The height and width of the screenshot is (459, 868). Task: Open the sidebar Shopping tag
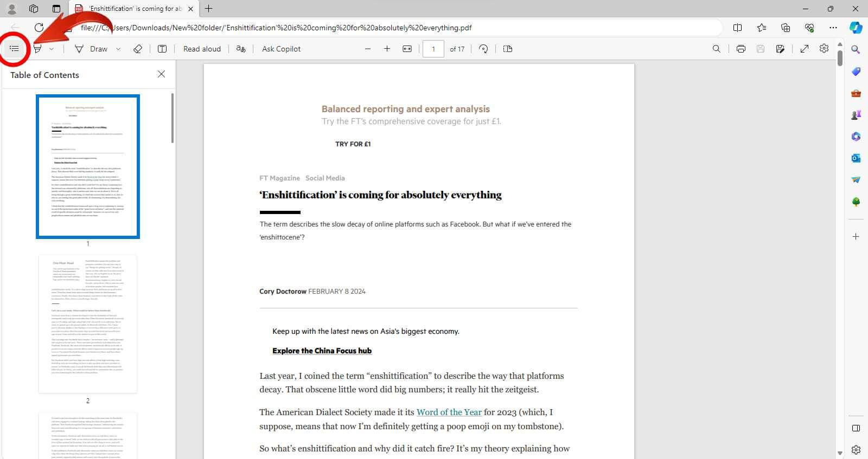click(x=856, y=72)
